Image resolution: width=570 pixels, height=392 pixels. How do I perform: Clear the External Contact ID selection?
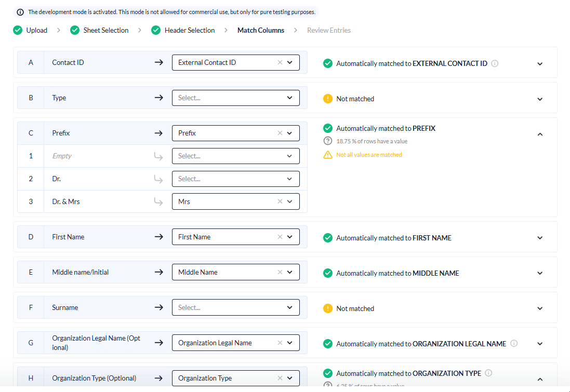click(x=280, y=62)
